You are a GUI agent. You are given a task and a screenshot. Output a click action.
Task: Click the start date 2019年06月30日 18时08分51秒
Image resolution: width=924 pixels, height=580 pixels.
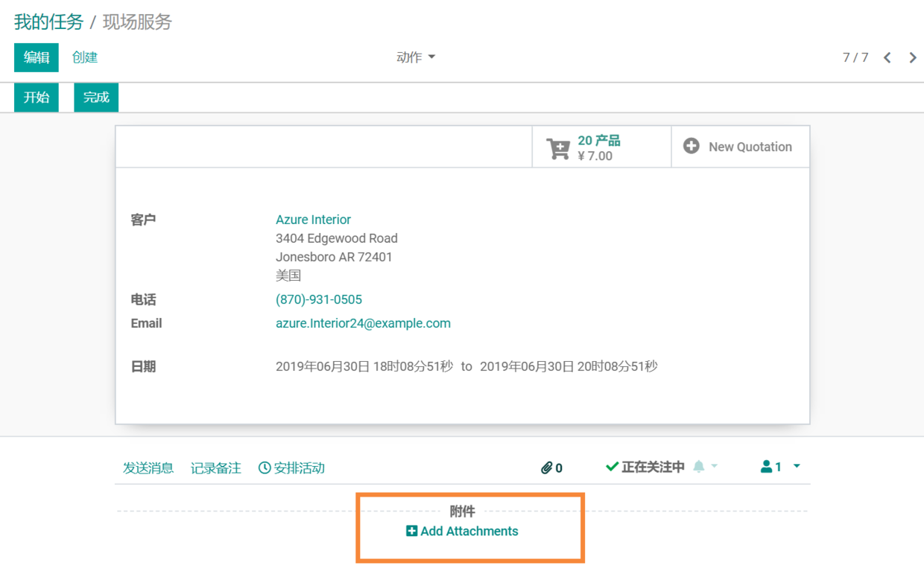coord(364,366)
